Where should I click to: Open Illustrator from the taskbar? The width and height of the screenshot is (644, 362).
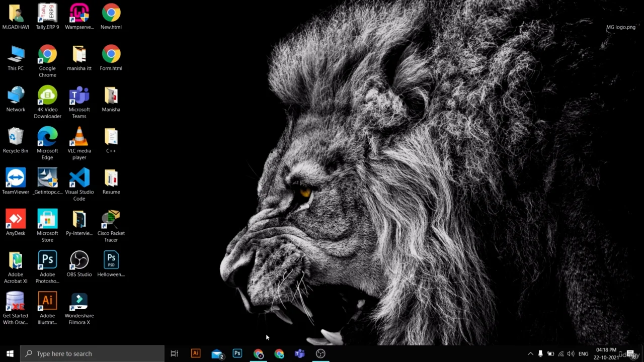pos(196,353)
